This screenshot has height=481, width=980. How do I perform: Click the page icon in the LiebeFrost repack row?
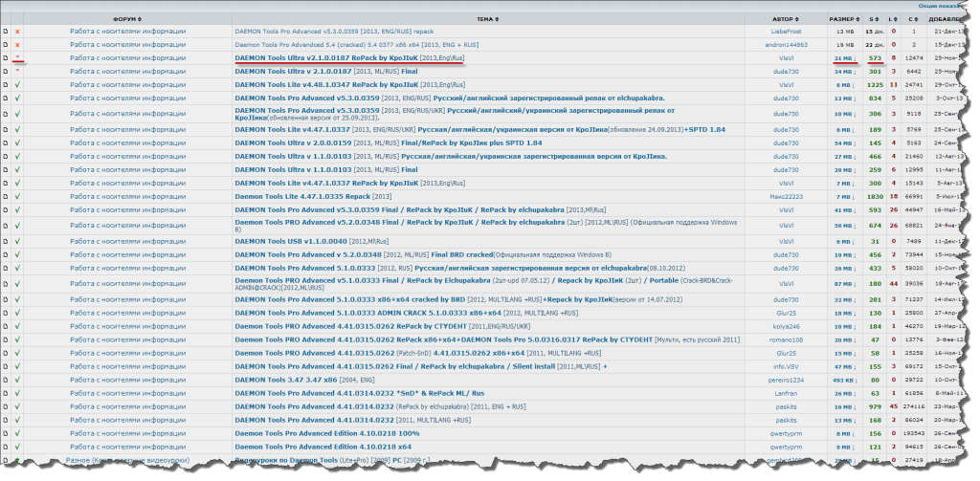pos(5,32)
